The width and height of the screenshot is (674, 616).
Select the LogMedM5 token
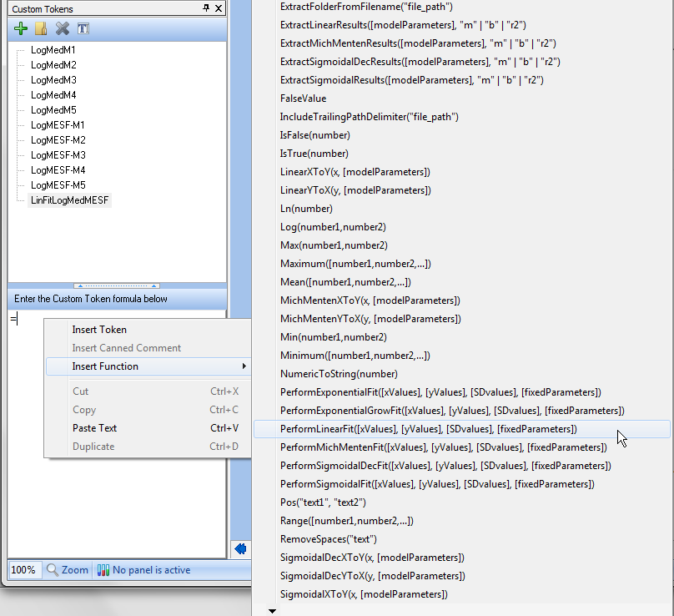(53, 110)
